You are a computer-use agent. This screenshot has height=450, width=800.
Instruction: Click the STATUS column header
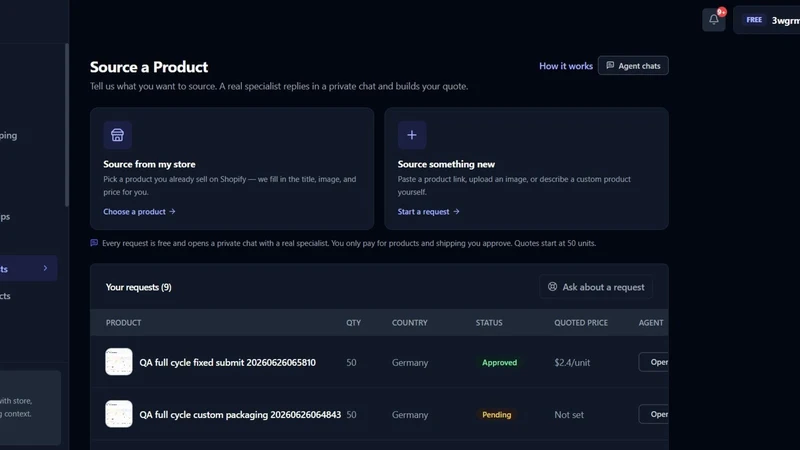[489, 322]
